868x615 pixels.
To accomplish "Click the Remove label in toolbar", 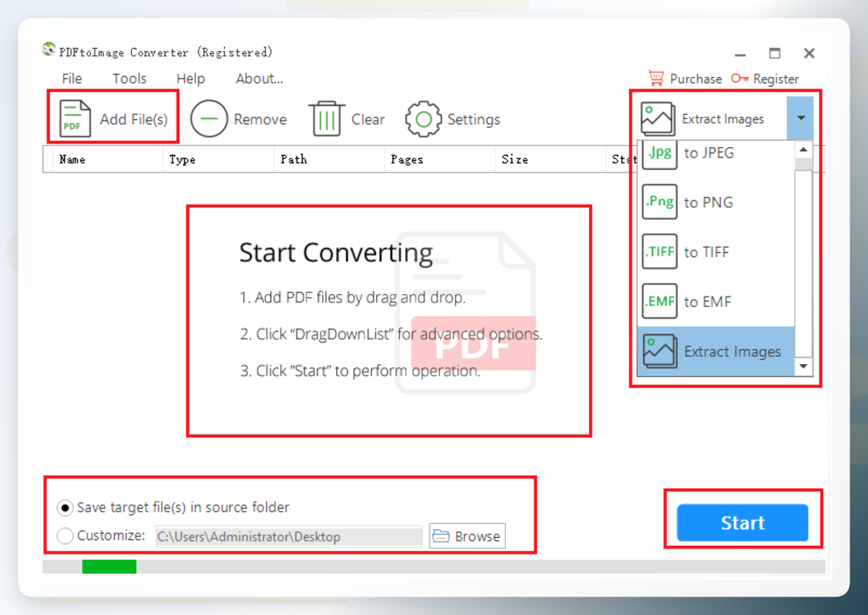I will [x=260, y=119].
